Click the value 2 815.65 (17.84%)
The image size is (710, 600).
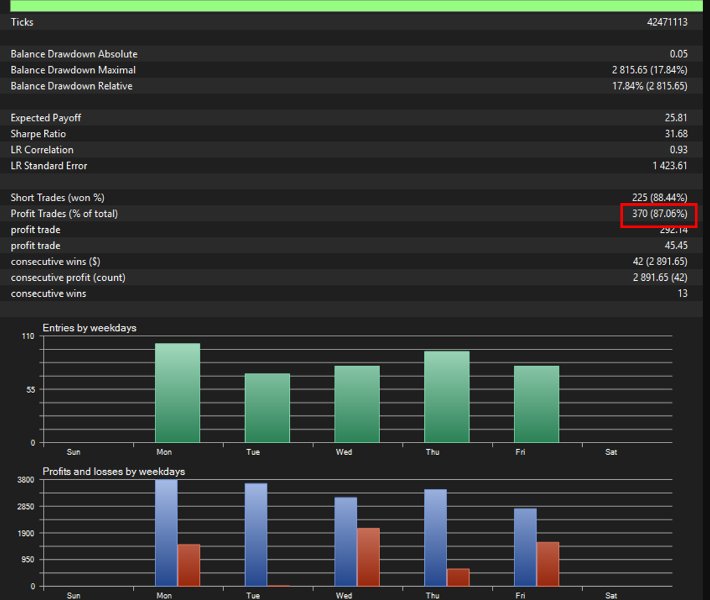click(x=649, y=70)
